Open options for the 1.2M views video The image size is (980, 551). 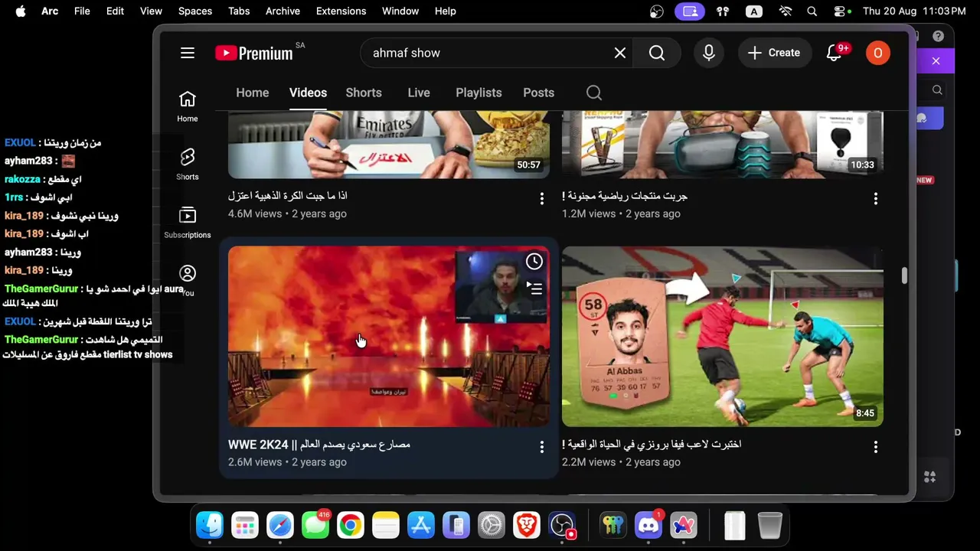click(876, 198)
